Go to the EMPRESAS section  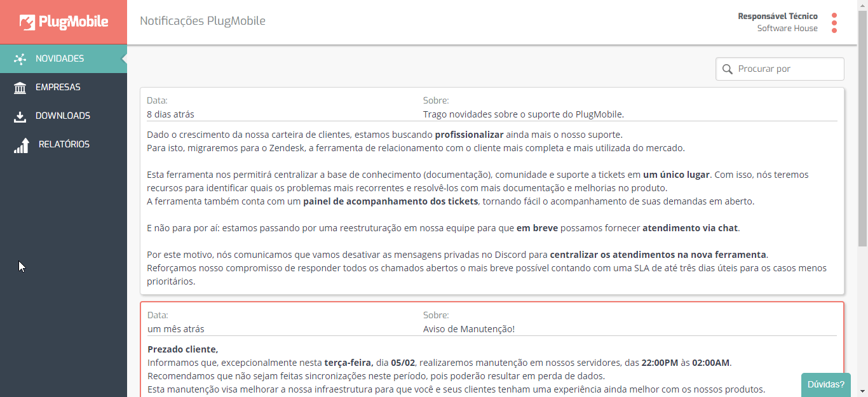tap(64, 87)
